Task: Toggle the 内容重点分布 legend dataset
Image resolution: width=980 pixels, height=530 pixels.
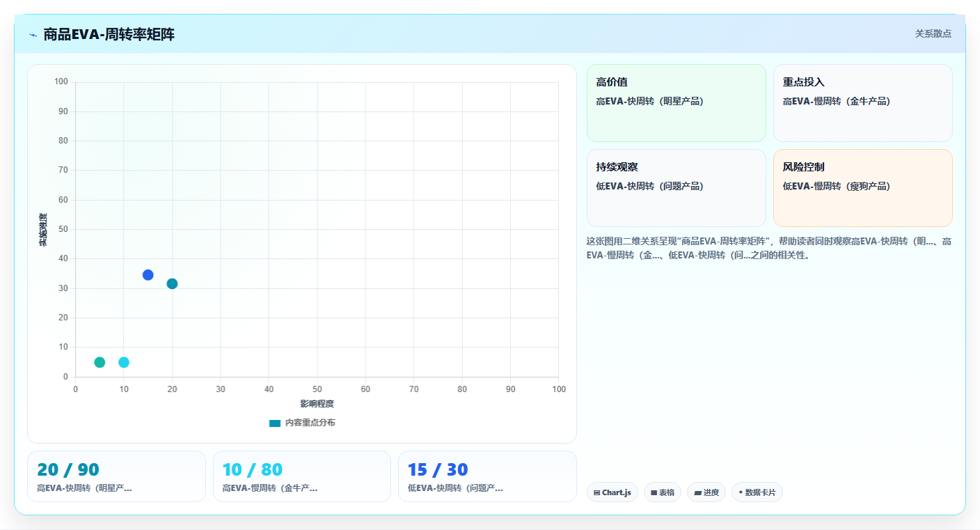Action: tap(302, 423)
